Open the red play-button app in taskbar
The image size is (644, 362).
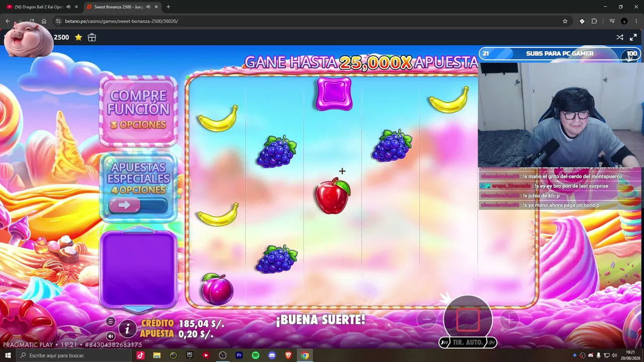click(206, 355)
